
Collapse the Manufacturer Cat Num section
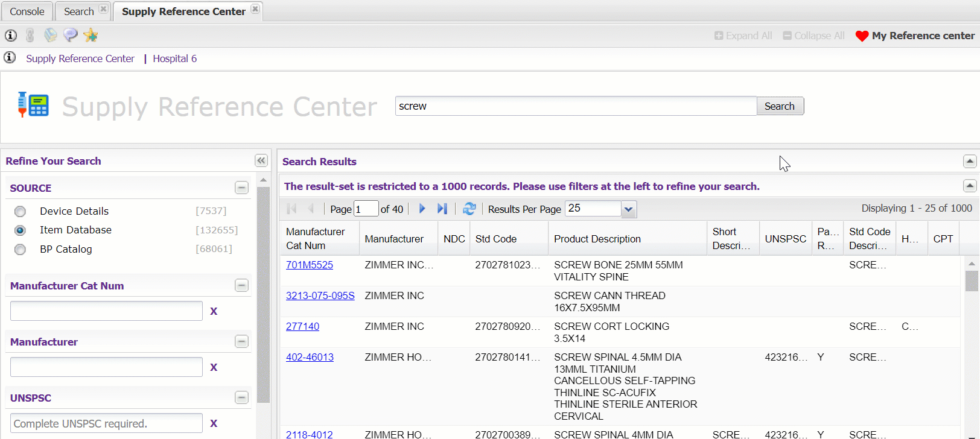tap(241, 285)
